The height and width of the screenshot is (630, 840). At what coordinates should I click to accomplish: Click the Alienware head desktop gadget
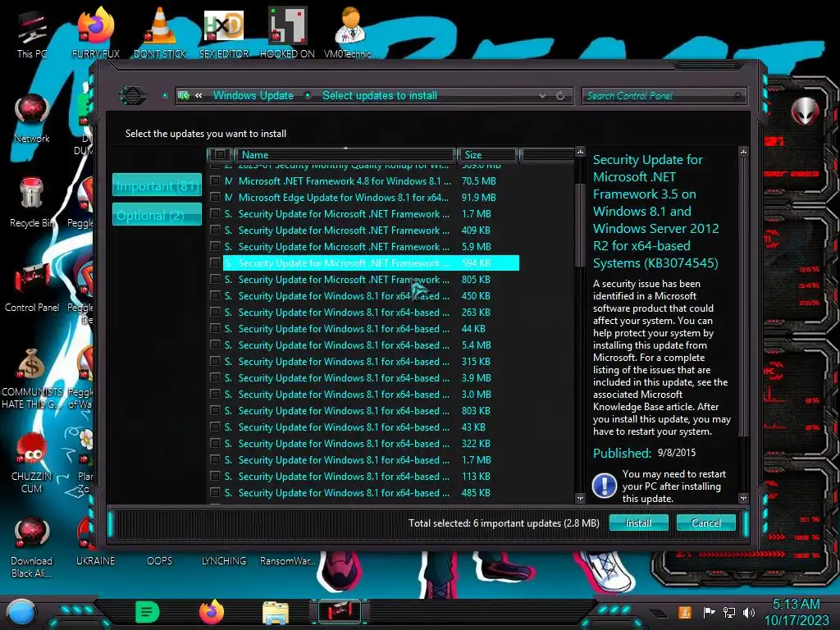point(806,111)
